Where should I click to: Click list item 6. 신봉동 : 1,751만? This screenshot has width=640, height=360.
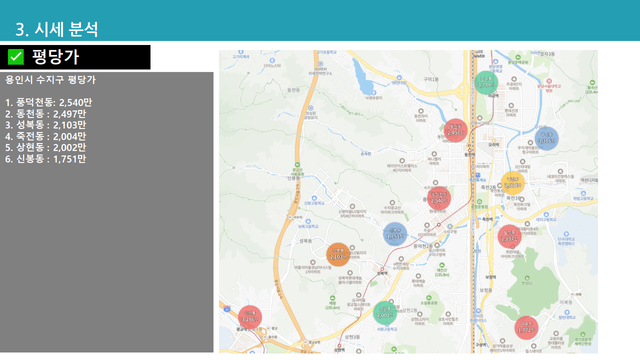point(46,159)
